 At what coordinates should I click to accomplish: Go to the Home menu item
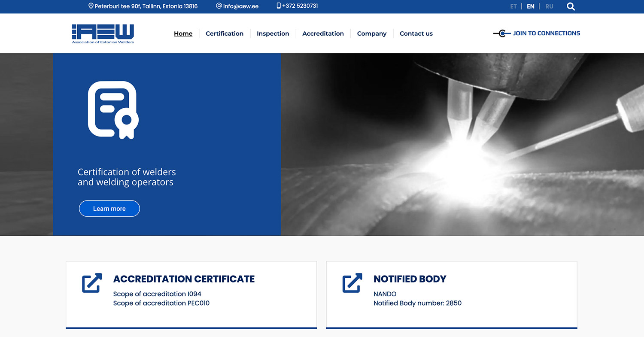coord(183,33)
